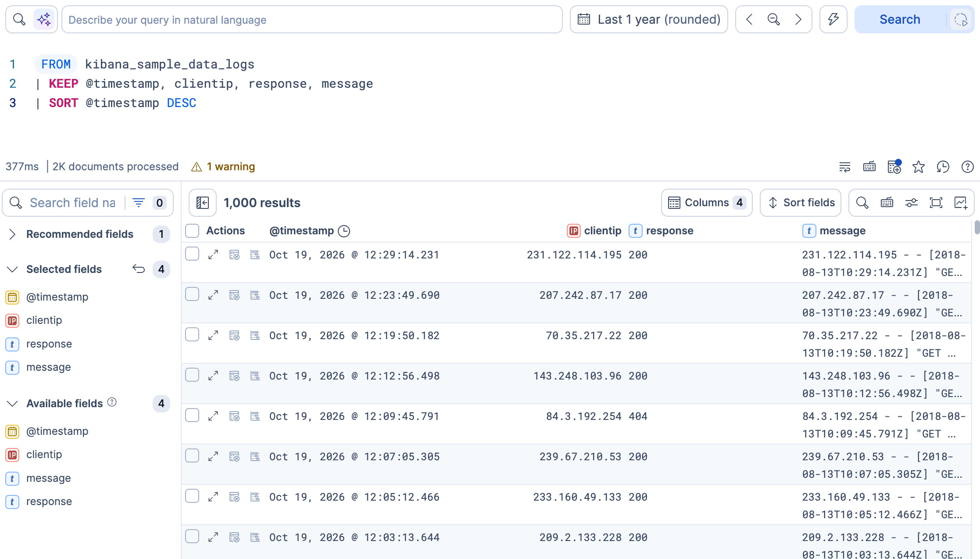The width and height of the screenshot is (980, 559).
Task: Open the lookup index icon with blue dot
Action: pos(894,167)
